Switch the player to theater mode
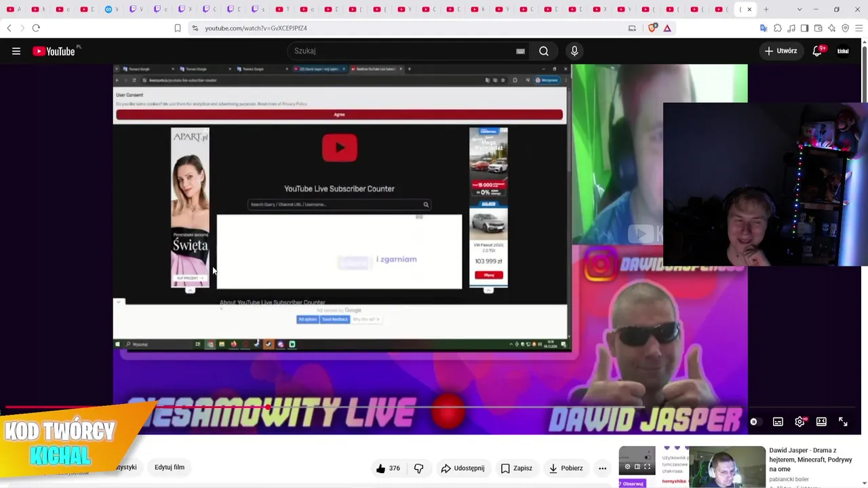Viewport: 868px width, 488px height. point(821,422)
